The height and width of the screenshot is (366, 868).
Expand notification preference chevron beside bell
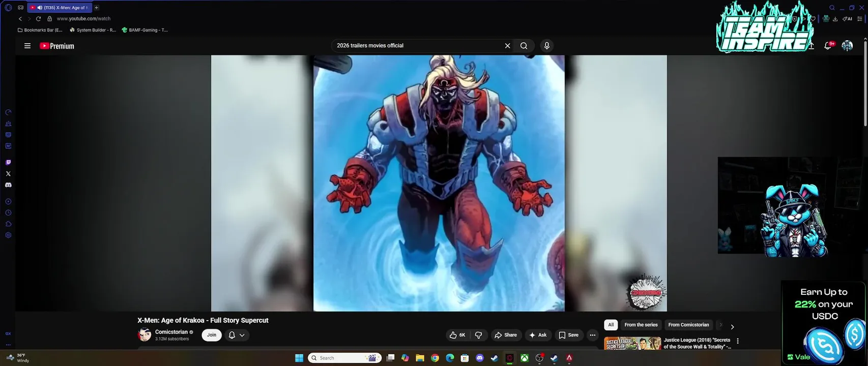point(242,335)
